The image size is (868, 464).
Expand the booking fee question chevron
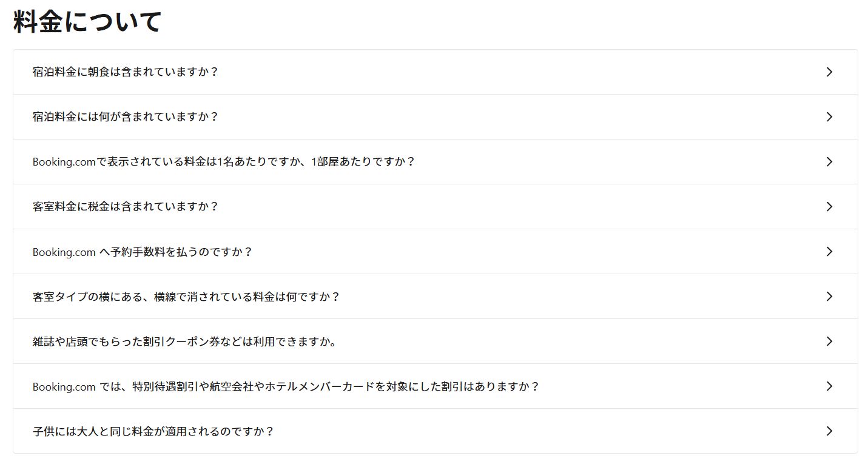[829, 251]
